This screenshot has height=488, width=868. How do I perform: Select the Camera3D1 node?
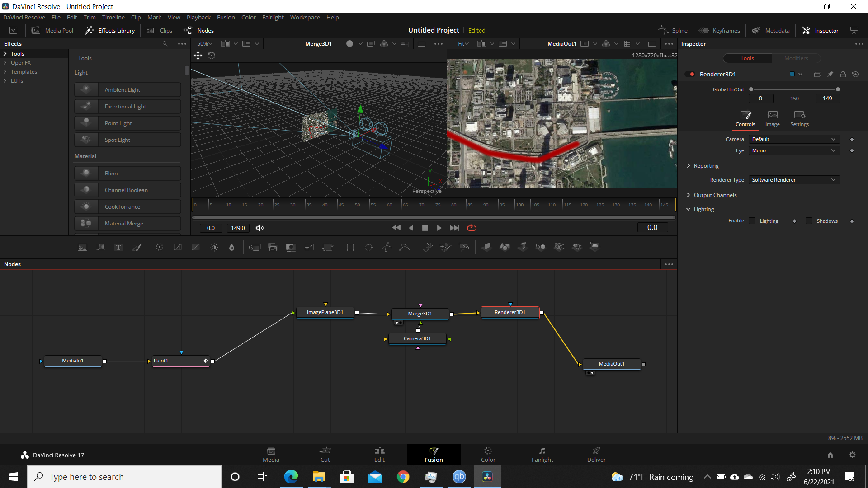click(417, 338)
